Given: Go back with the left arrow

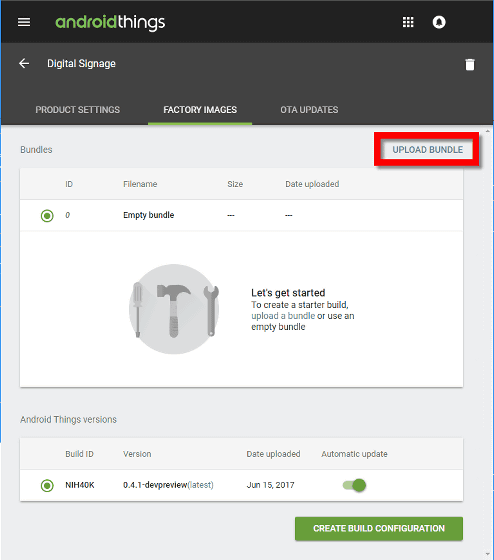Looking at the screenshot, I should (x=24, y=64).
